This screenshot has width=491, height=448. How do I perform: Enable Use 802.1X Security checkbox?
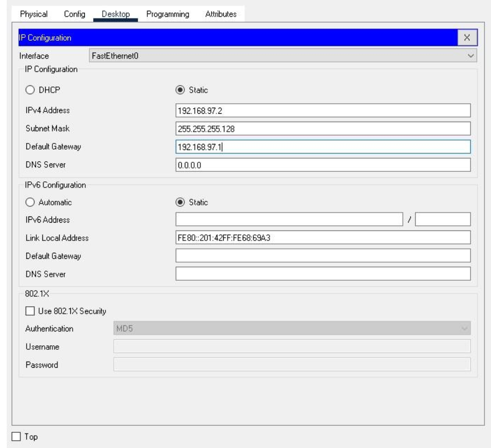point(30,311)
